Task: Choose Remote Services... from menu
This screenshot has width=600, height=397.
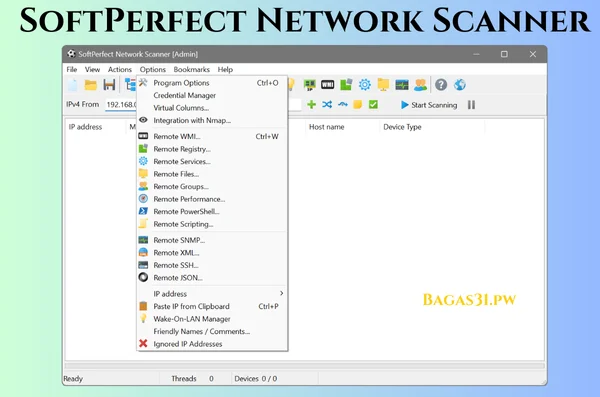Action: tap(212, 162)
